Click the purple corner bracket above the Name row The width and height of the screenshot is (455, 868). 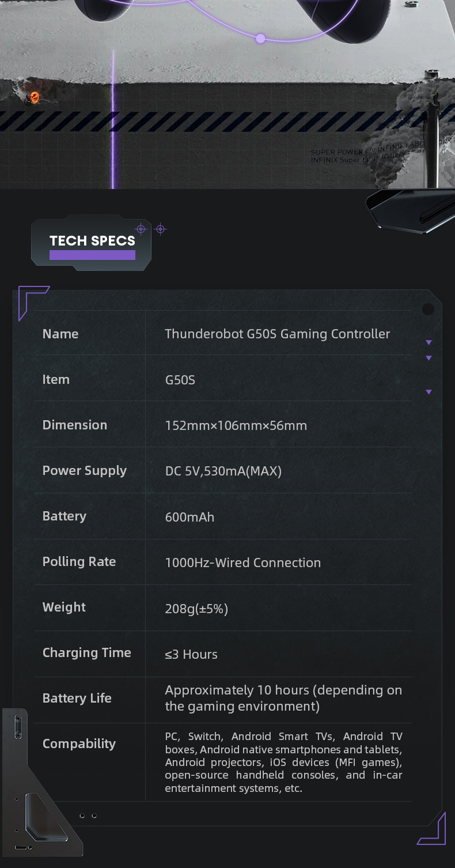click(x=30, y=300)
